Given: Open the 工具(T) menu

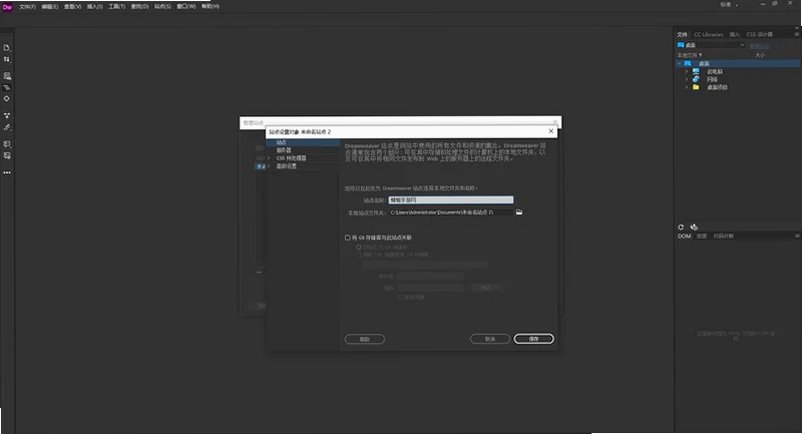Looking at the screenshot, I should click(x=117, y=7).
